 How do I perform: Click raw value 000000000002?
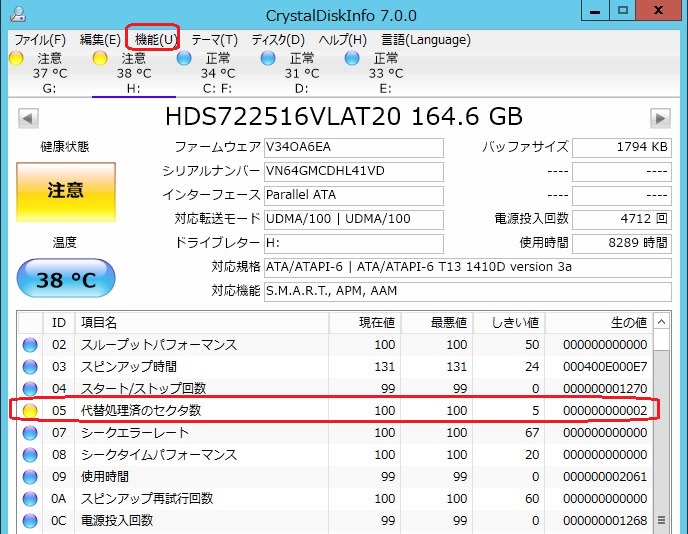click(x=605, y=411)
